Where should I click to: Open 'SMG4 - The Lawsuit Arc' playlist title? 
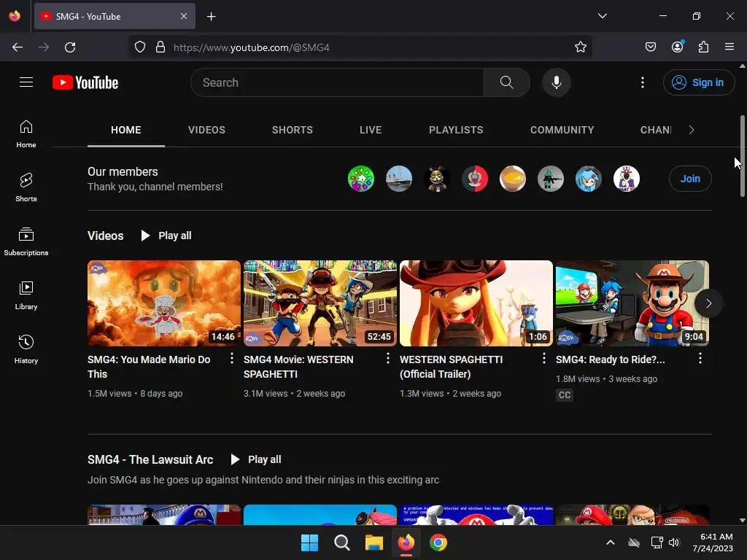coord(150,459)
